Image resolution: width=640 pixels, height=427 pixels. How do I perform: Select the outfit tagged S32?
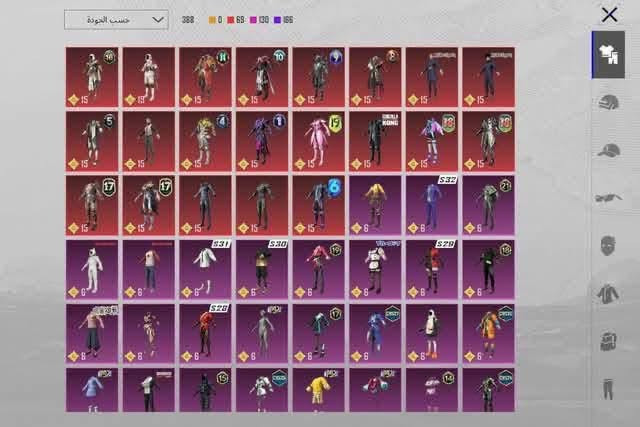coord(432,205)
